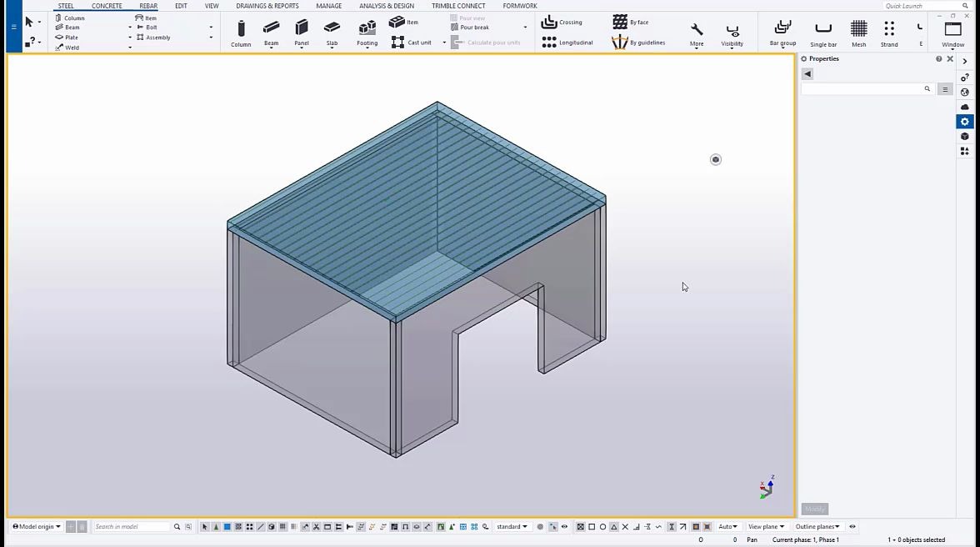This screenshot has height=547, width=980.
Task: Switch to the STEEL ribbon tab
Action: pyautogui.click(x=66, y=6)
